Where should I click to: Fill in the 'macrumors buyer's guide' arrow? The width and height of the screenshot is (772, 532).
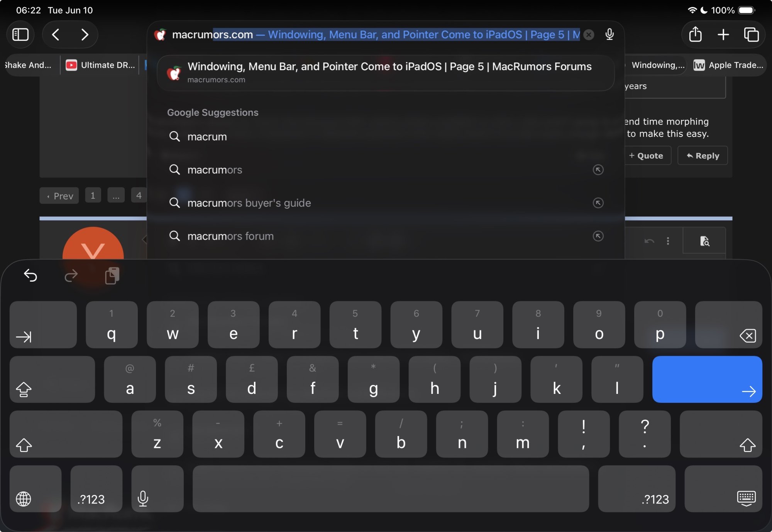tap(598, 203)
